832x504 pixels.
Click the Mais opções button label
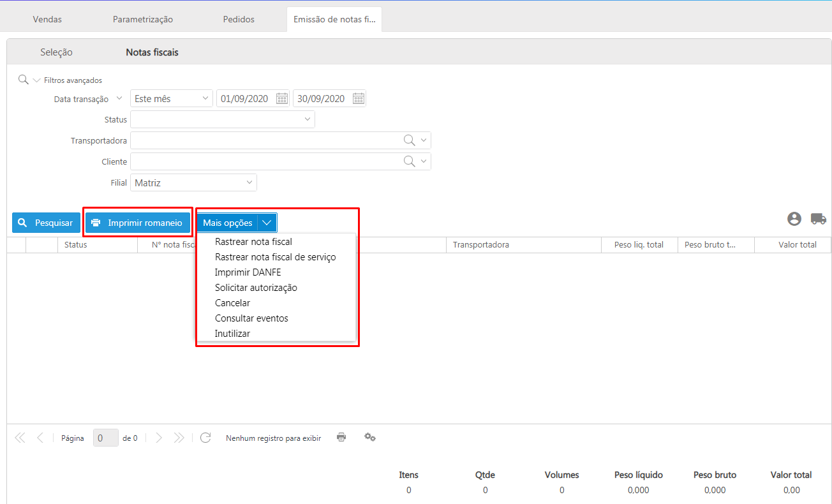click(x=227, y=223)
